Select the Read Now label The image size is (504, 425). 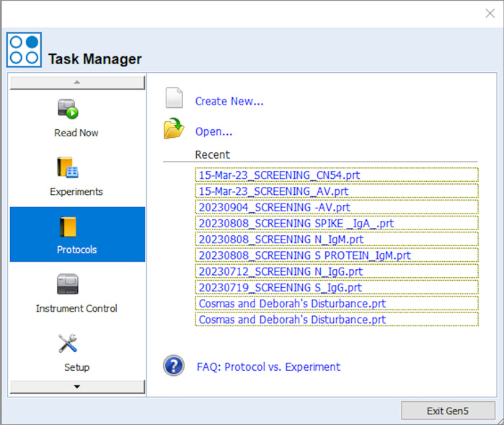(x=76, y=133)
